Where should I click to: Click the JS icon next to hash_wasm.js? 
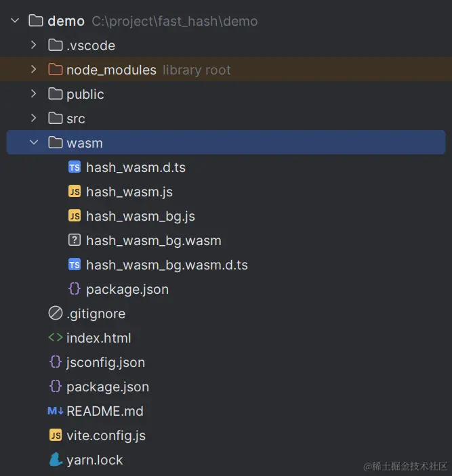pos(75,192)
